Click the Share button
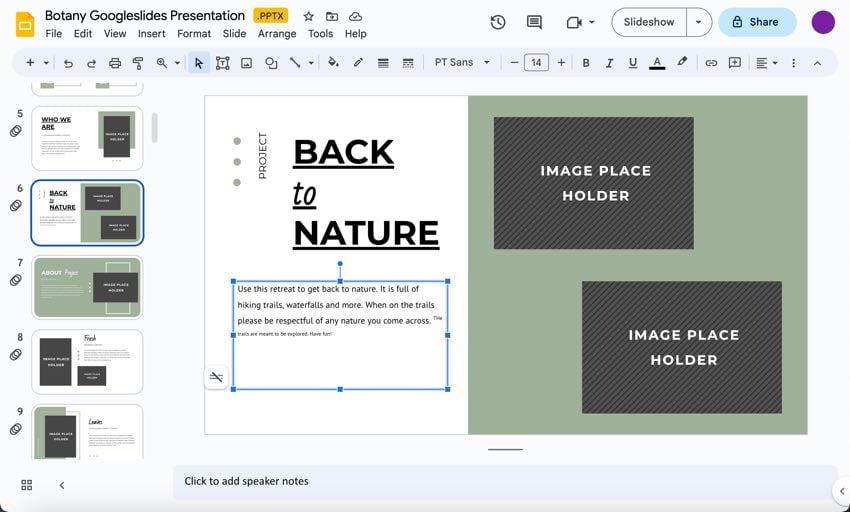The image size is (850, 512). coord(757,22)
